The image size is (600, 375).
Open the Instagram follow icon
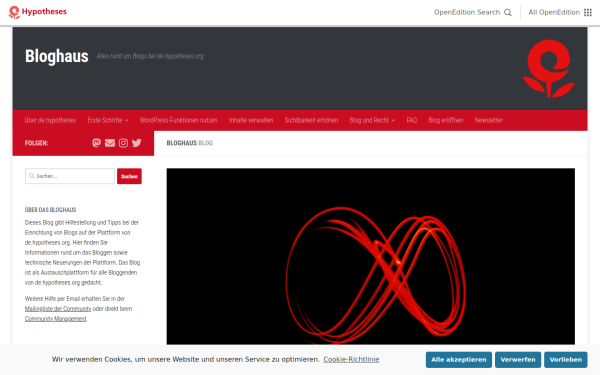point(123,143)
